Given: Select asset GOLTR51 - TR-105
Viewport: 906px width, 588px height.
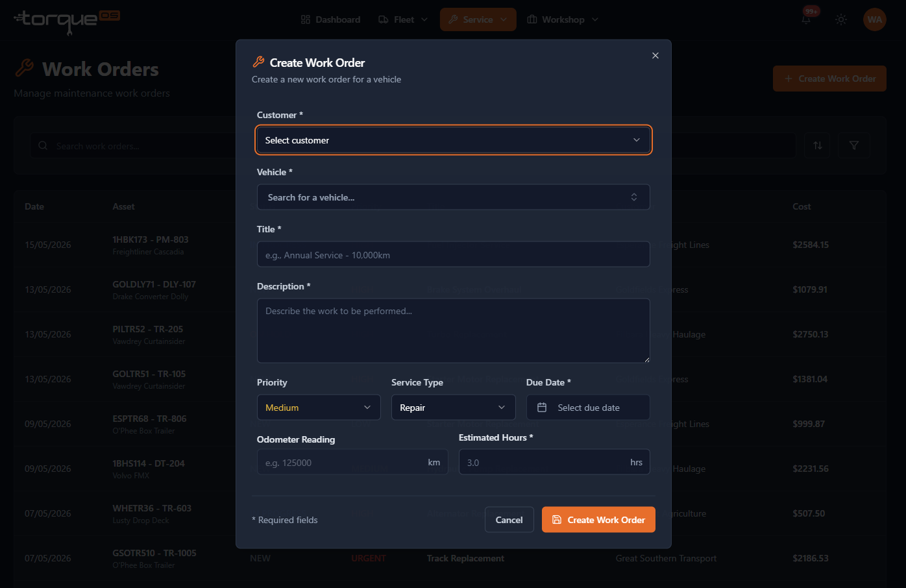Looking at the screenshot, I should tap(149, 374).
